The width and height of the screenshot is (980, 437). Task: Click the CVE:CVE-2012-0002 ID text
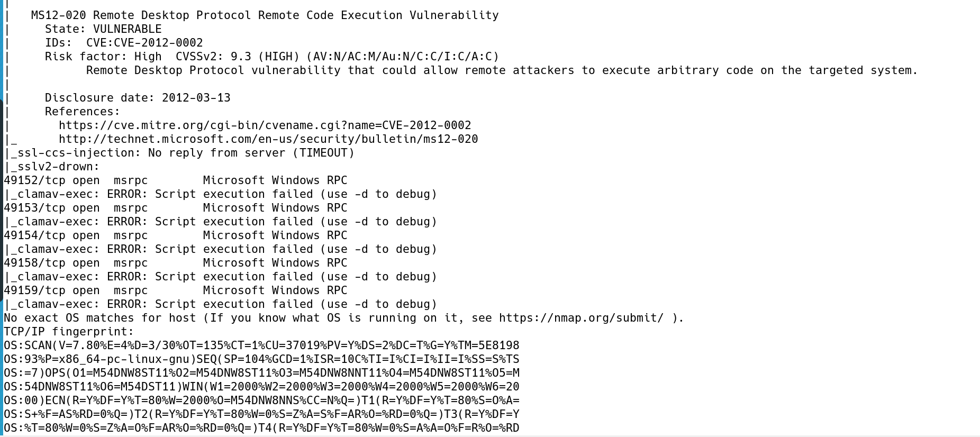coord(144,43)
